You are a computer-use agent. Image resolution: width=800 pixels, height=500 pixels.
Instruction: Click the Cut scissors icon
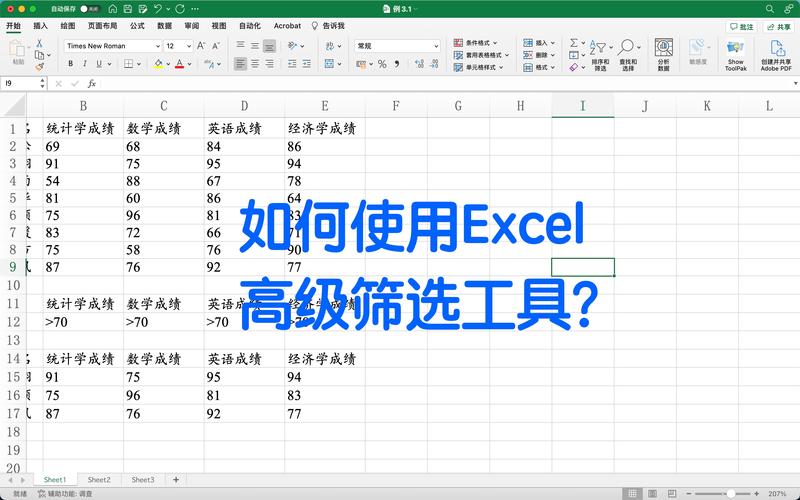point(39,43)
